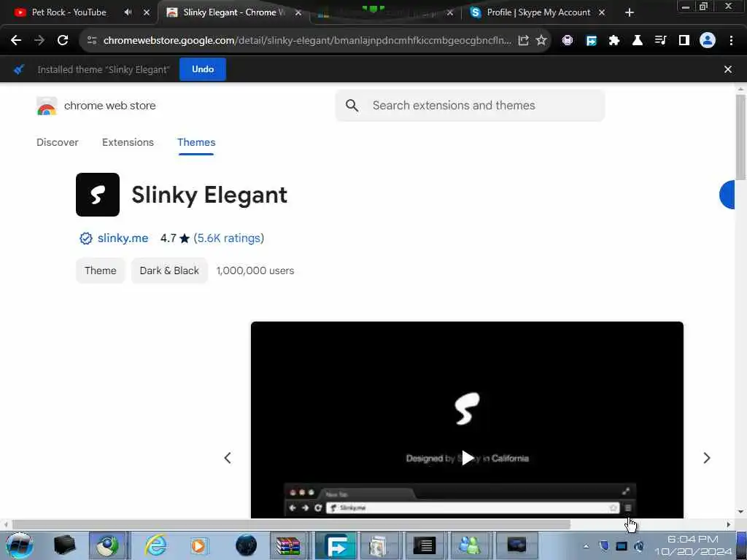Open the Extensions section
This screenshot has height=560, width=747.
128,142
